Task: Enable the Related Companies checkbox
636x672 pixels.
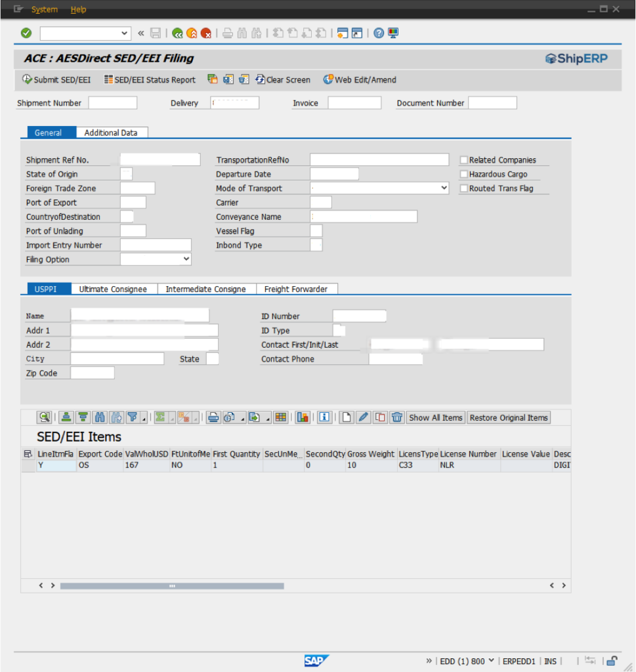Action: [464, 160]
